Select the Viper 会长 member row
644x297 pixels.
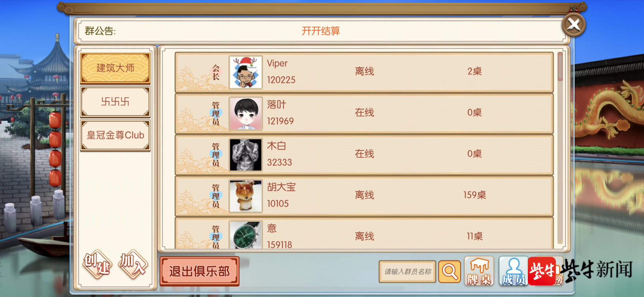(x=364, y=72)
